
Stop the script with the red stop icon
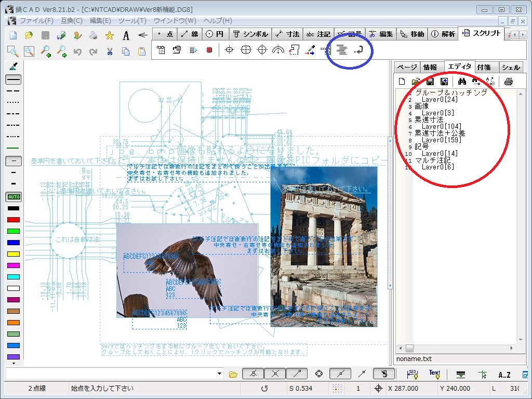(x=209, y=50)
